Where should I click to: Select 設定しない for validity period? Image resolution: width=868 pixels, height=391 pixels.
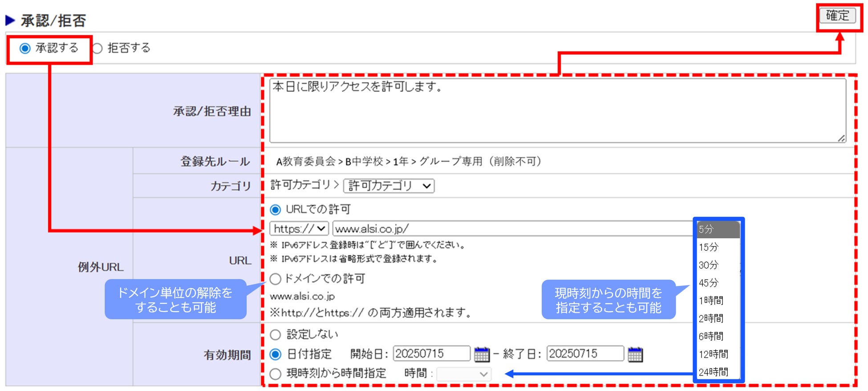click(x=276, y=334)
